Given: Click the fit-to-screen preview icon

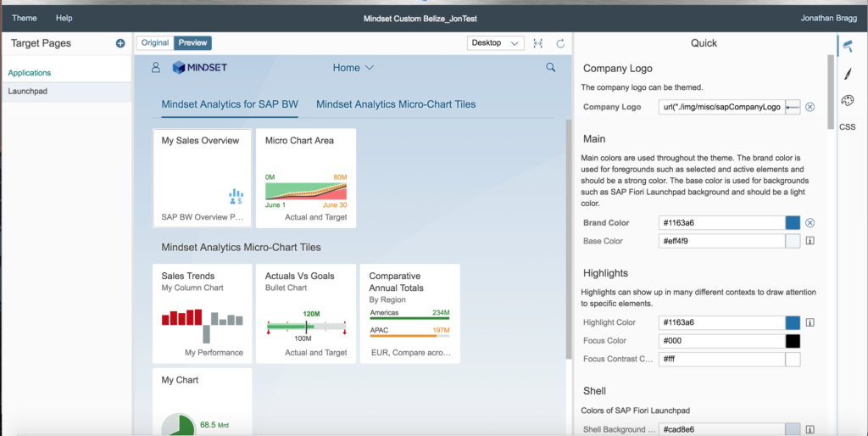Looking at the screenshot, I should tap(537, 43).
